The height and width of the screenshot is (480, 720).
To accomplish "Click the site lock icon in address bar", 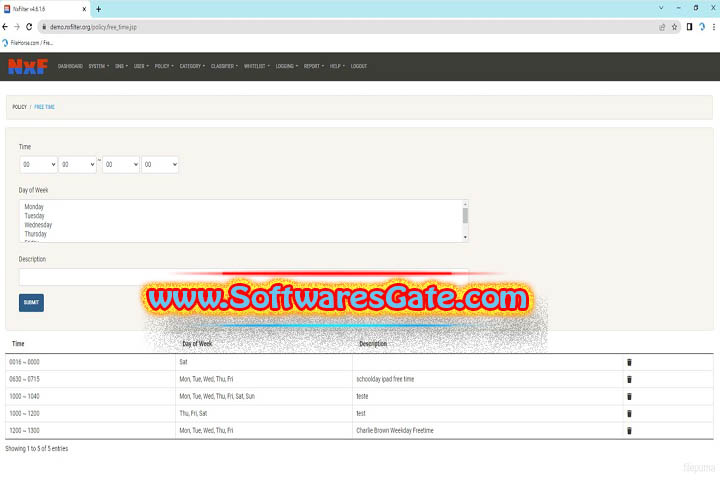I will 44,27.
